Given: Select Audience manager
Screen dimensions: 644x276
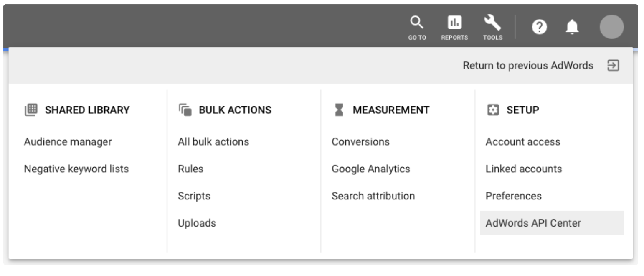Looking at the screenshot, I should (x=68, y=142).
